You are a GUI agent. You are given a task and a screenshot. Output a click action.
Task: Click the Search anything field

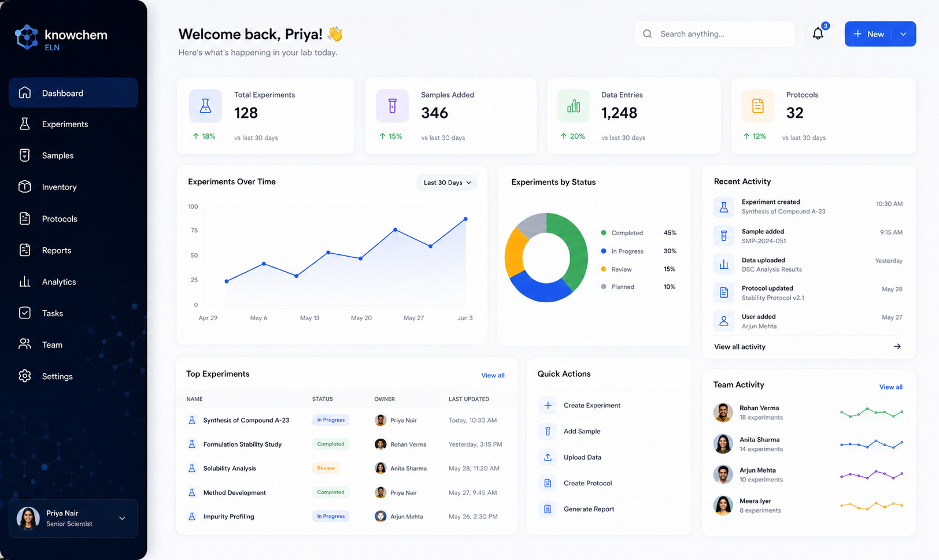click(x=715, y=34)
